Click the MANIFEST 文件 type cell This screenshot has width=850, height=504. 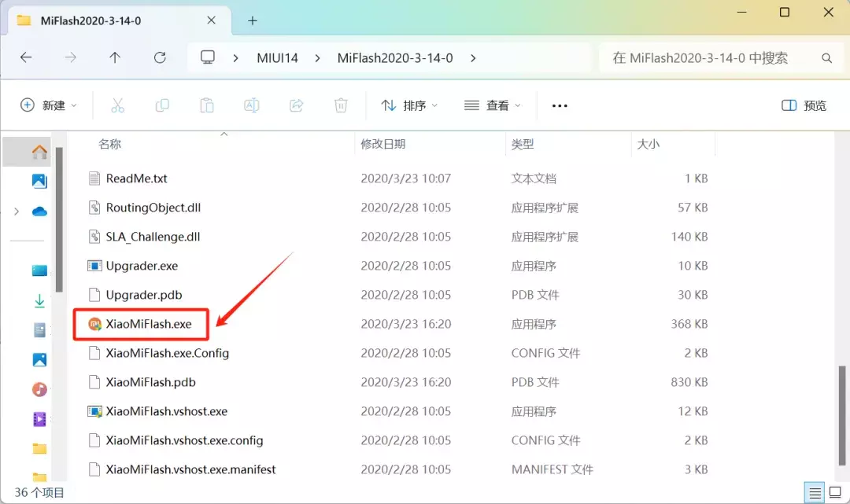[x=552, y=469]
